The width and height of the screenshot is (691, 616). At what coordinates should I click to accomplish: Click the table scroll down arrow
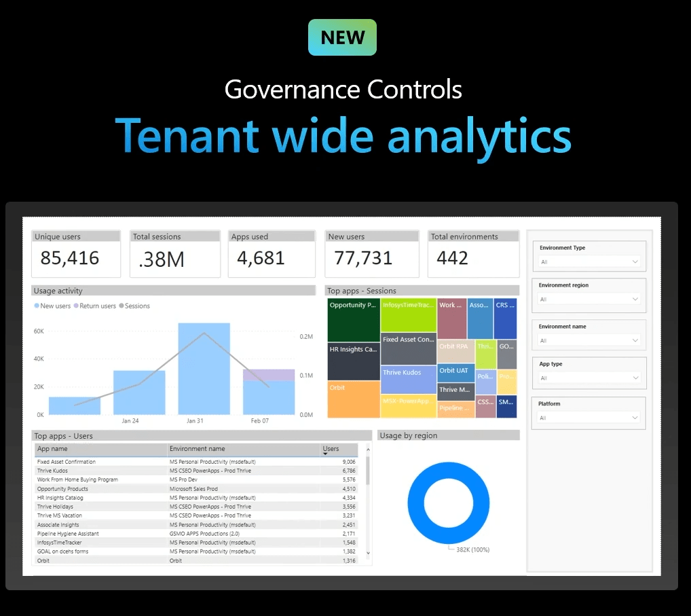pyautogui.click(x=369, y=554)
